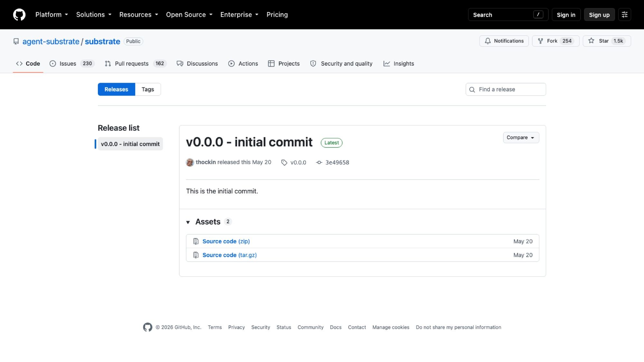This screenshot has width=644, height=362.
Task: Click Manage cookies in footer
Action: pos(391,327)
